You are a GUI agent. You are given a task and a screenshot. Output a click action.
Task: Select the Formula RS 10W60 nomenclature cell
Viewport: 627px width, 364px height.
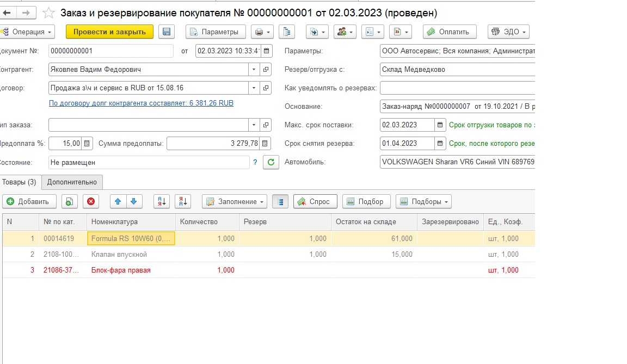[131, 238]
